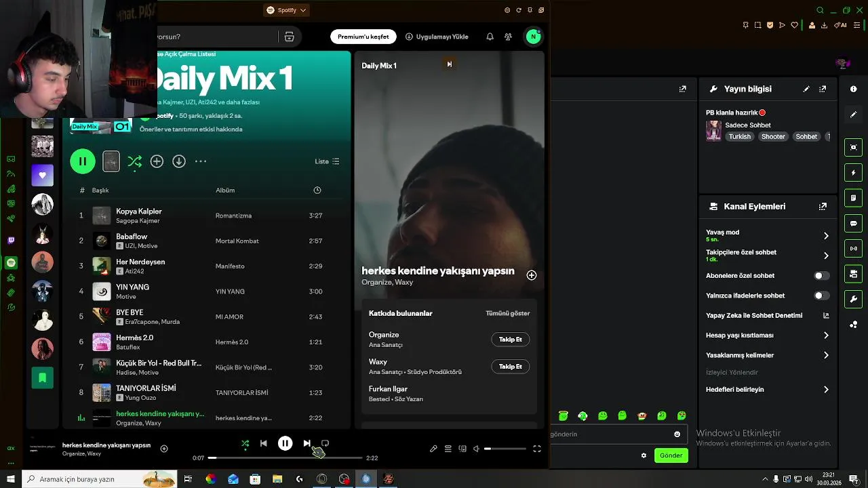
Task: Pause from the bottom player bar
Action: pyautogui.click(x=285, y=443)
